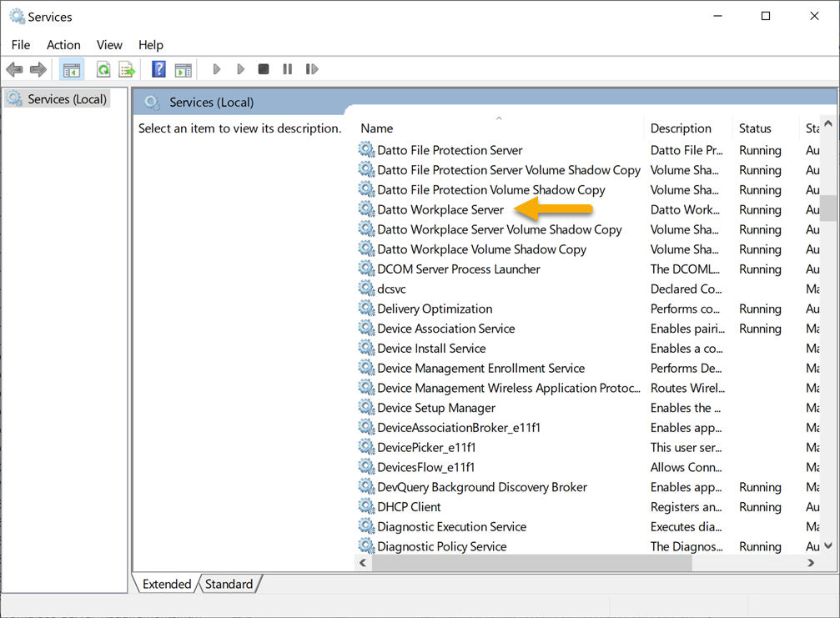Click the Refresh icon in the toolbar
This screenshot has width=840, height=618.
click(x=102, y=68)
